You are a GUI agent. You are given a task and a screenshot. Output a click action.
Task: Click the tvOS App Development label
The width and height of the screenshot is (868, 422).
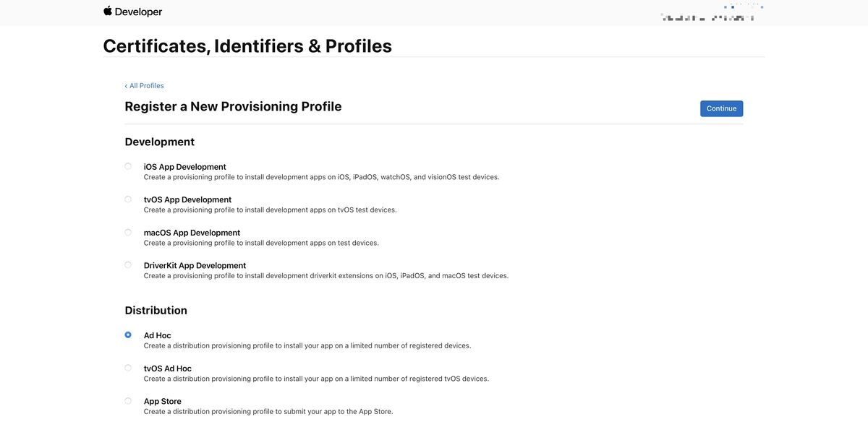click(187, 199)
